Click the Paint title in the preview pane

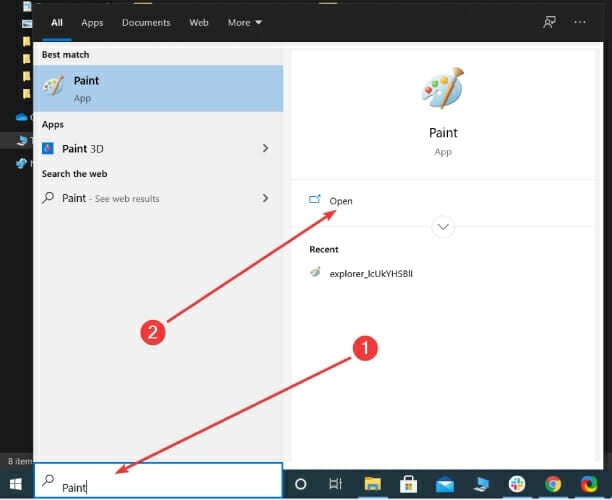(443, 133)
